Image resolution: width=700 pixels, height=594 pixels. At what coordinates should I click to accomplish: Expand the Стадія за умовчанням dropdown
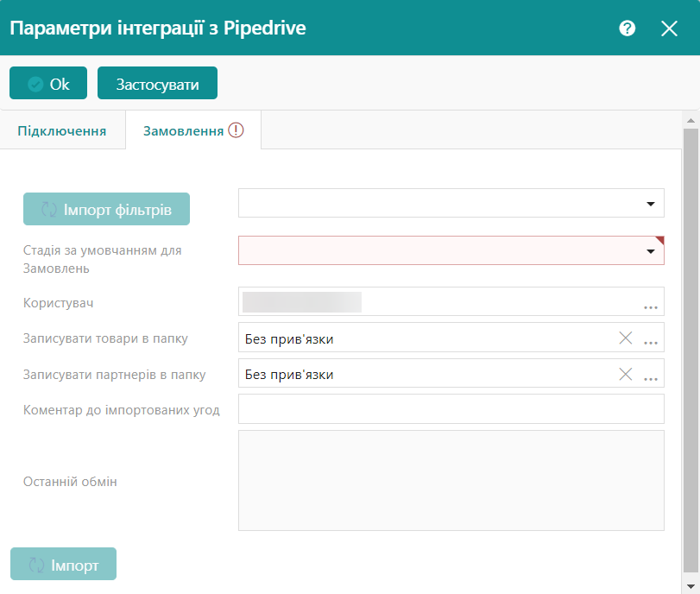point(651,251)
